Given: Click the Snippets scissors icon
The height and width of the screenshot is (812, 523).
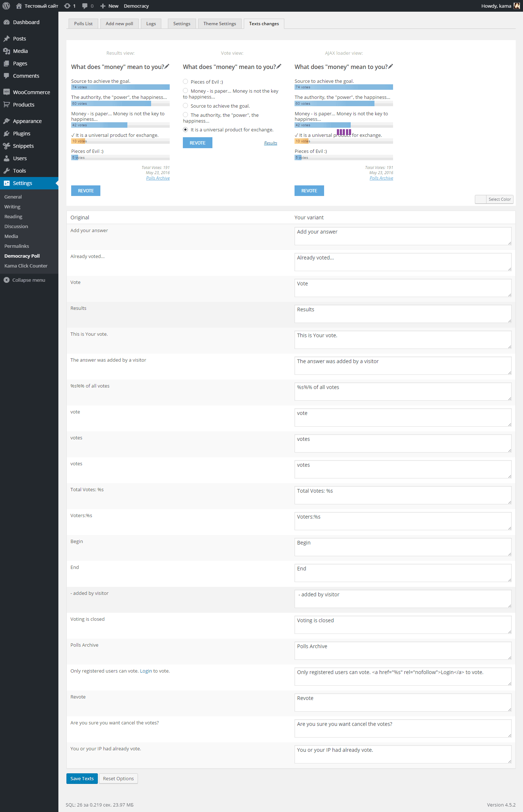Looking at the screenshot, I should click(x=7, y=146).
